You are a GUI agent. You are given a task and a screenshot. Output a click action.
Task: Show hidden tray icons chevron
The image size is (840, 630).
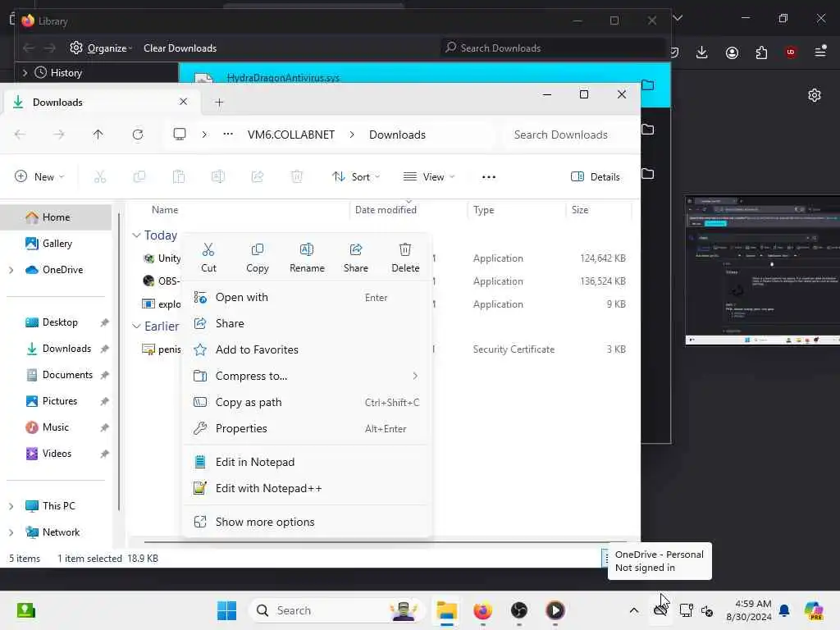(x=634, y=610)
